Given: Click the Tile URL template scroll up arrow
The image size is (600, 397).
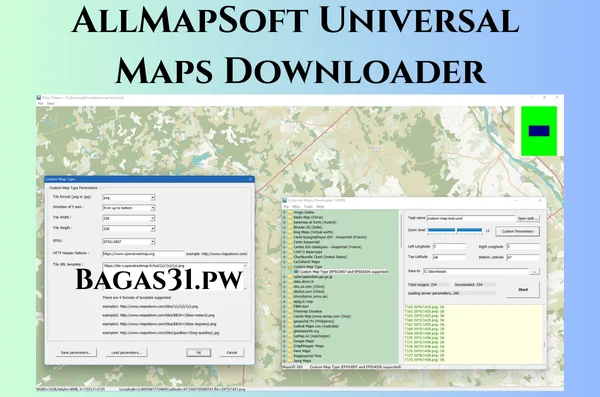Looking at the screenshot, I should pos(245,265).
